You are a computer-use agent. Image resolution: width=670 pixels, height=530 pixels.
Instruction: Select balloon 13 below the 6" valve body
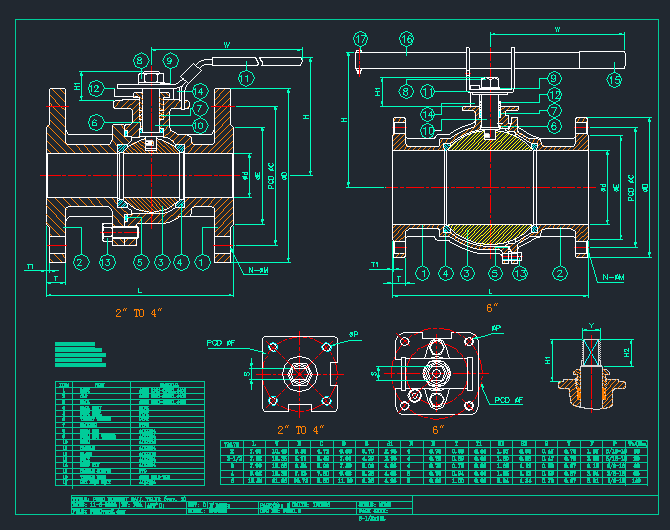(x=520, y=273)
